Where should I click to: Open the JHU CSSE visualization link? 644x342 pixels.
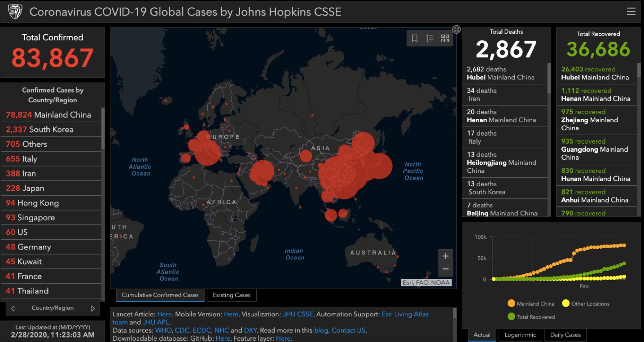298,314
